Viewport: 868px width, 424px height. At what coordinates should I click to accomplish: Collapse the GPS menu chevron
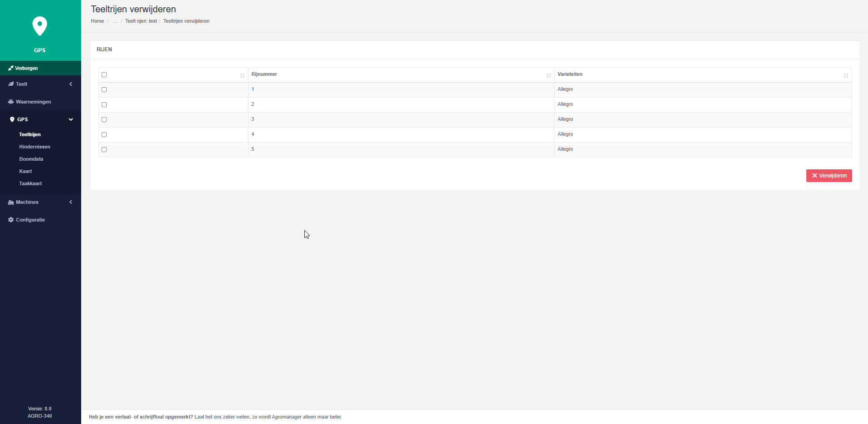click(x=71, y=119)
